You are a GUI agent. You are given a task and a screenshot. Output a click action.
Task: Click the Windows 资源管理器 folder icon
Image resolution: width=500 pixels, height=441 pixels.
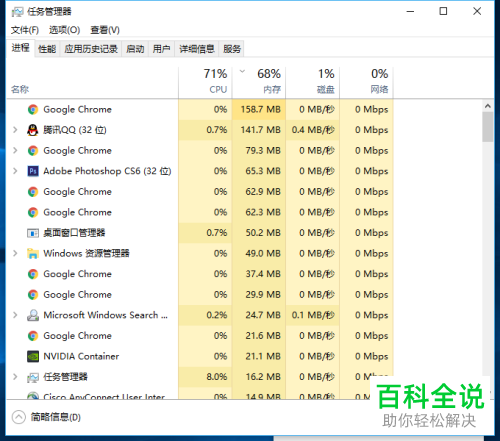(x=33, y=254)
